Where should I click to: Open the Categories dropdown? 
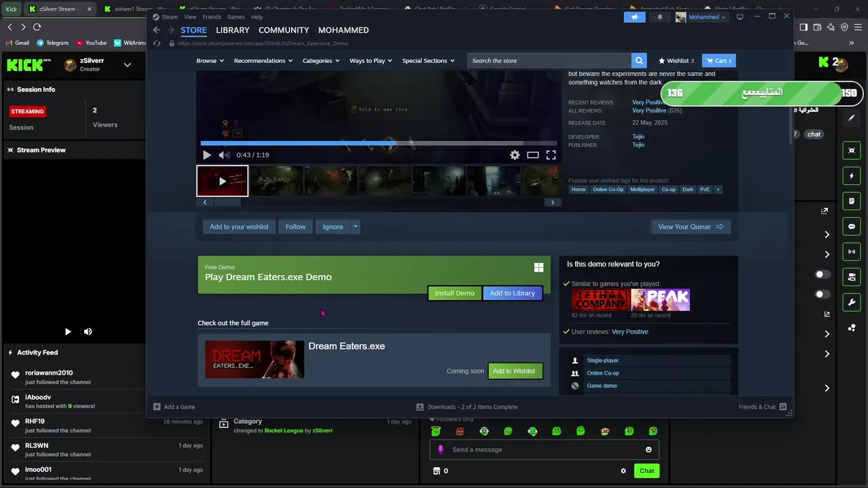coord(321,60)
